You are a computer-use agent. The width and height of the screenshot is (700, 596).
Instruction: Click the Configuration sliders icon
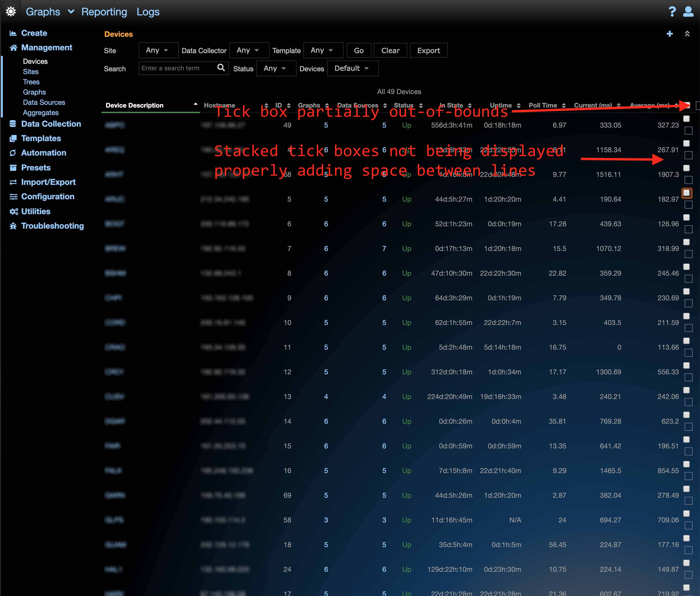point(13,197)
